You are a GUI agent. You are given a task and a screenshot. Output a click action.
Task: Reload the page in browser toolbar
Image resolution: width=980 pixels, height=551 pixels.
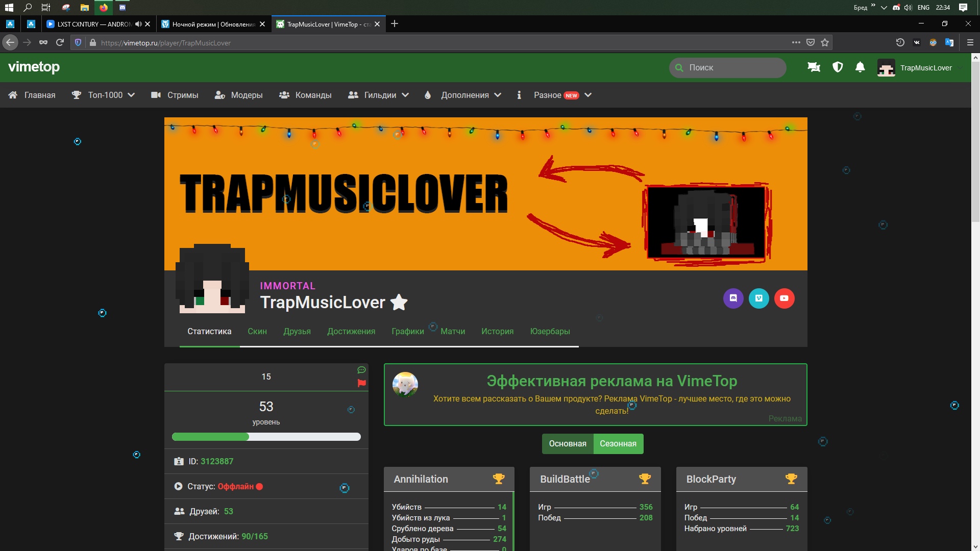(60, 43)
